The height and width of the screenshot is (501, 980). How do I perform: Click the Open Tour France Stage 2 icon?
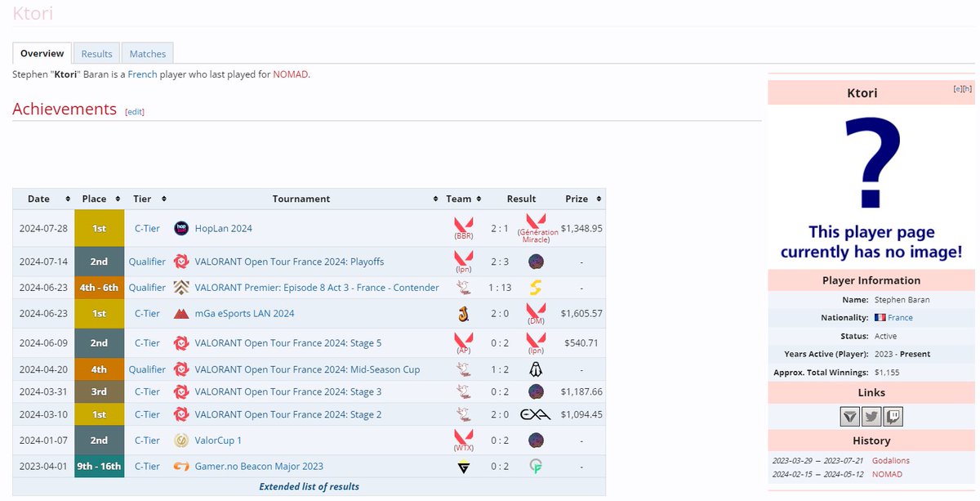click(x=181, y=414)
